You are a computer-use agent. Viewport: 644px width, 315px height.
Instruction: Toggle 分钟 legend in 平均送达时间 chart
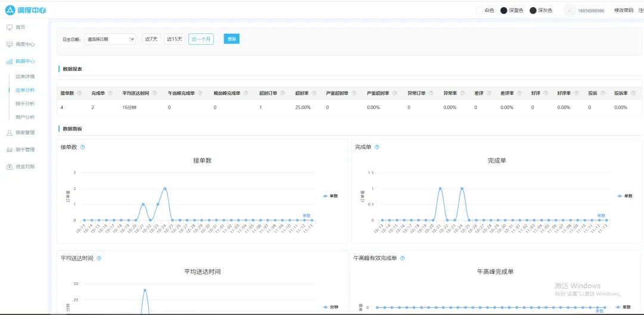[330, 307]
